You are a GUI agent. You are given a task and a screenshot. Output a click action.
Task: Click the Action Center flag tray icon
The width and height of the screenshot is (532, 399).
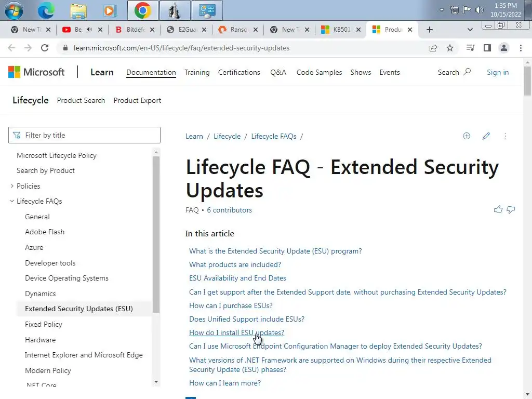(x=467, y=10)
